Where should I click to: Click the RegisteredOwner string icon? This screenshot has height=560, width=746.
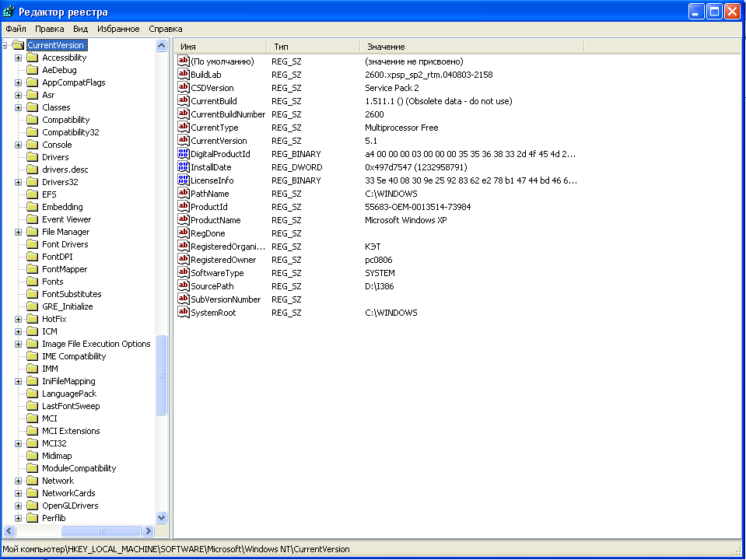[x=183, y=259]
